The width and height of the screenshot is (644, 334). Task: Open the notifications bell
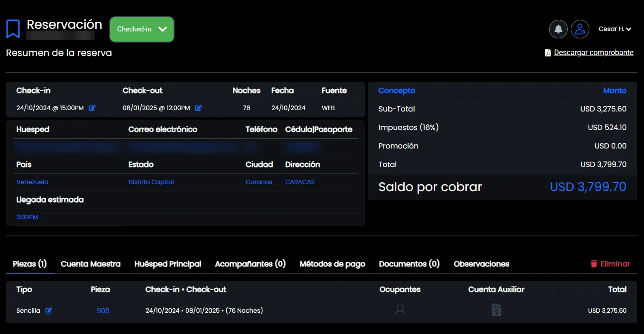[x=558, y=29]
